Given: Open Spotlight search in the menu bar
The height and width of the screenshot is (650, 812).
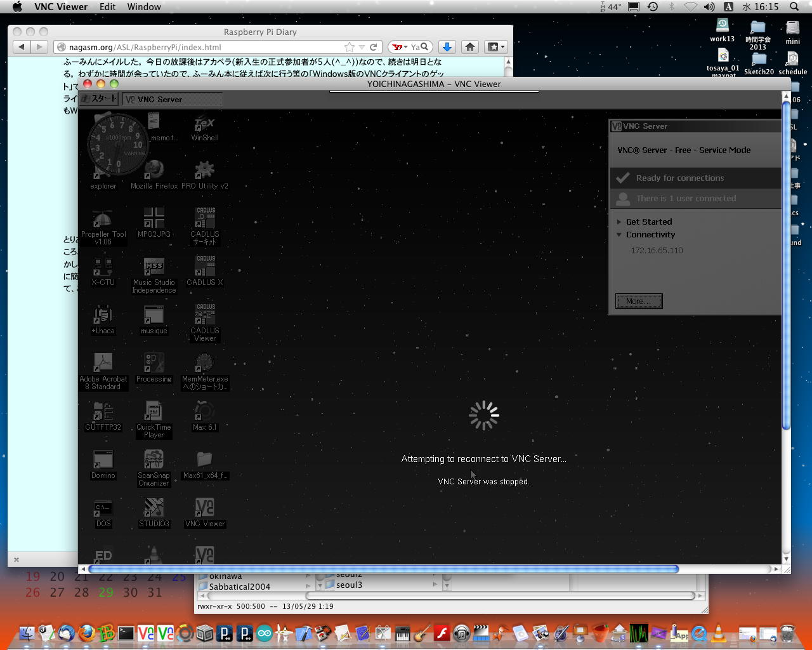Looking at the screenshot, I should point(794,7).
